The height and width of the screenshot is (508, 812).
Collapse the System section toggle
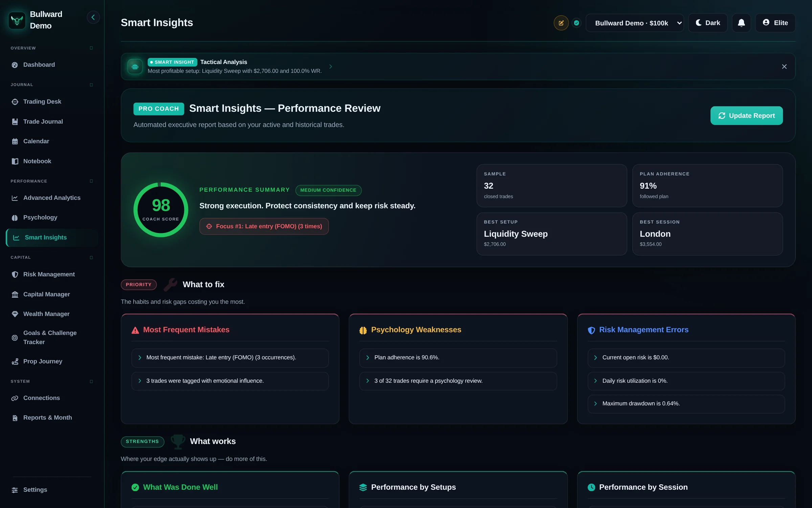pos(91,381)
